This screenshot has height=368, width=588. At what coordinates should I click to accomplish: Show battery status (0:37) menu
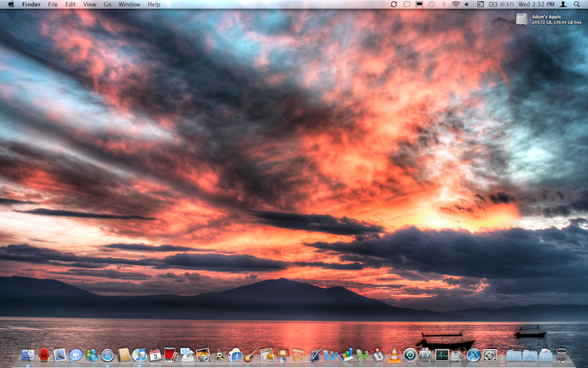point(501,4)
